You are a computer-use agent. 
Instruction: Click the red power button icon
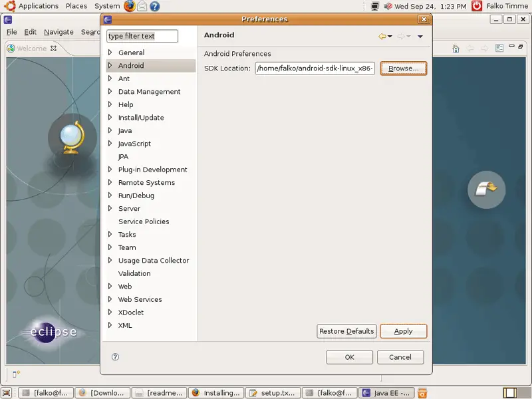(x=477, y=6)
